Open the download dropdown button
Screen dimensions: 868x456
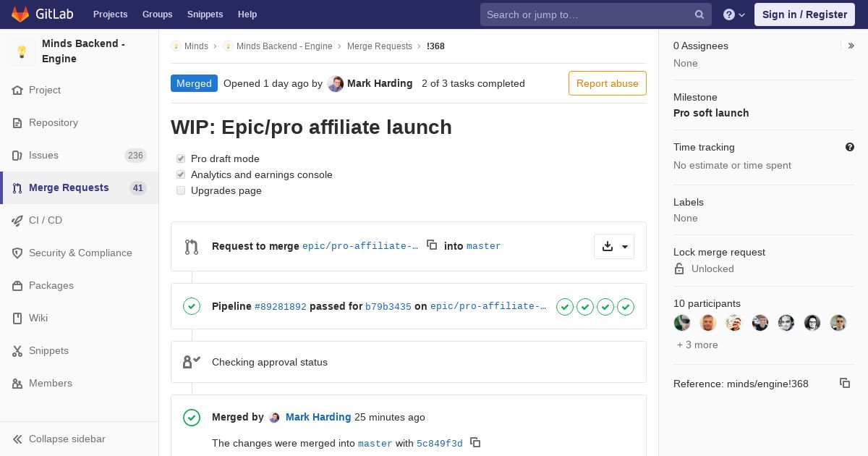(x=614, y=246)
